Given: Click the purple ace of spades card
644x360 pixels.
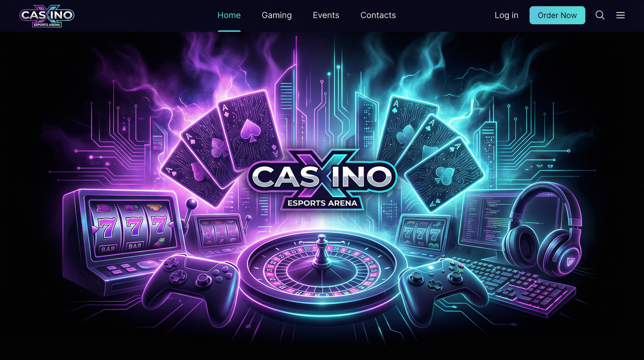Looking at the screenshot, I should coord(250,130).
